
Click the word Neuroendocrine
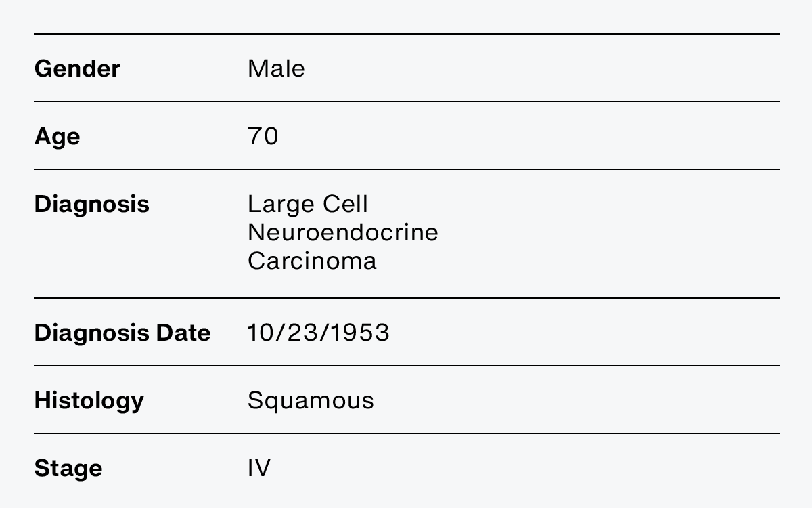343,232
